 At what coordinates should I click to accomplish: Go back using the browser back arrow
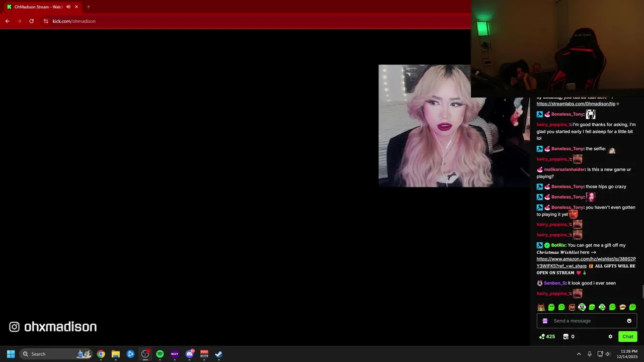7,21
